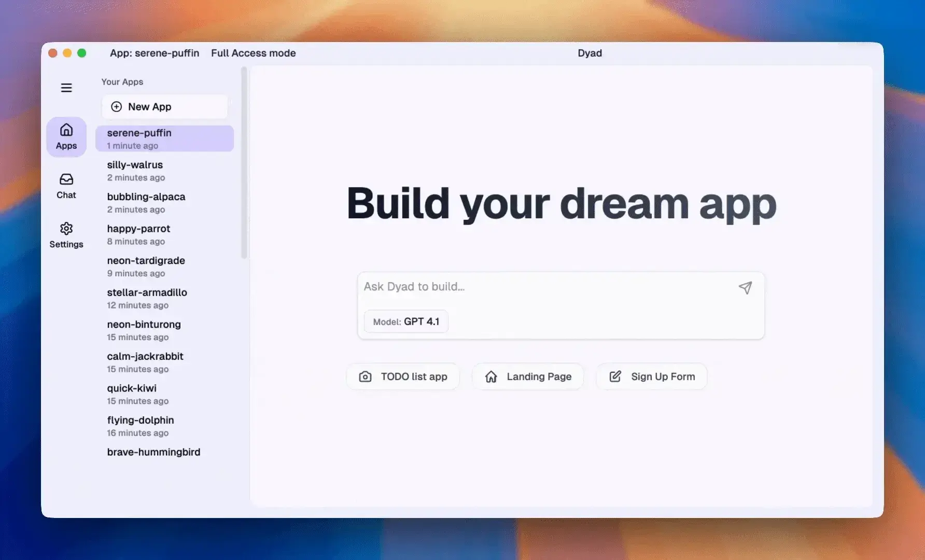Screen dimensions: 925x560
Task: Open the Apps home icon
Action: click(66, 130)
